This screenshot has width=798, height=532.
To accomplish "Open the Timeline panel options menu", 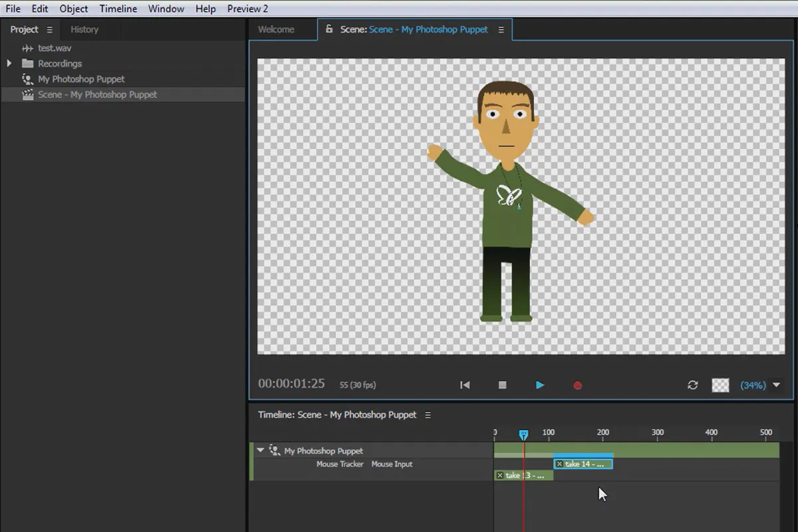I will pos(428,415).
